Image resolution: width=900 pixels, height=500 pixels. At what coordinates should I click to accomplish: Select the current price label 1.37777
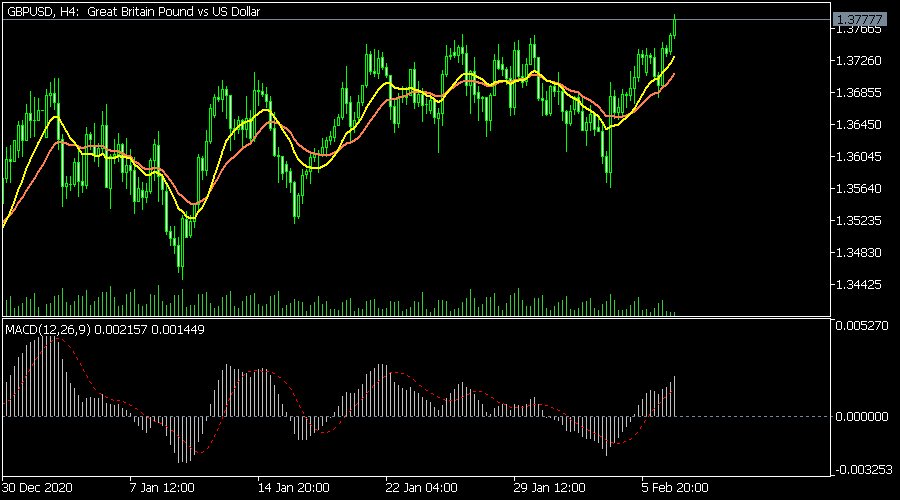859,19
